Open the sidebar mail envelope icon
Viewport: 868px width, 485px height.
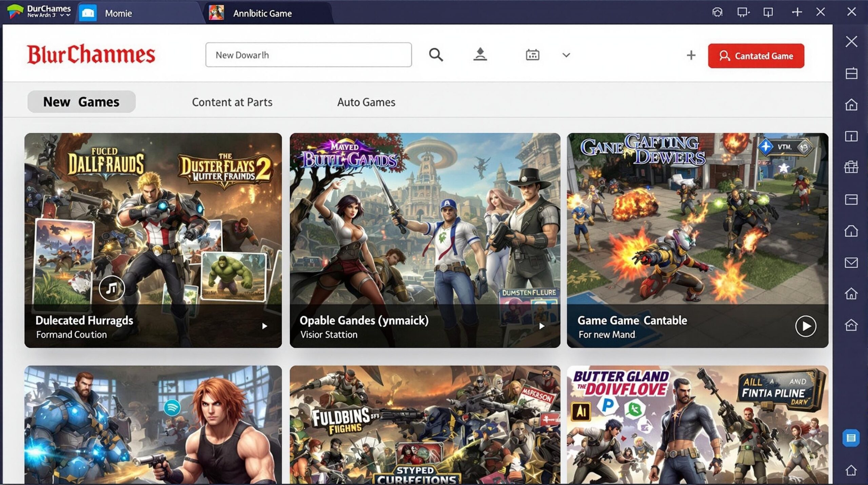tap(851, 263)
